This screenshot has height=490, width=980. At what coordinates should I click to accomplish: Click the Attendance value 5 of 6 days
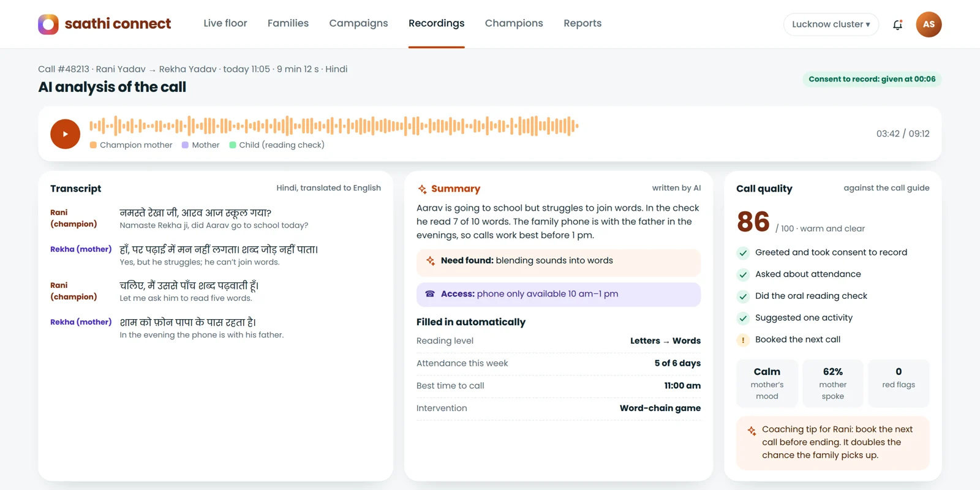point(677,363)
